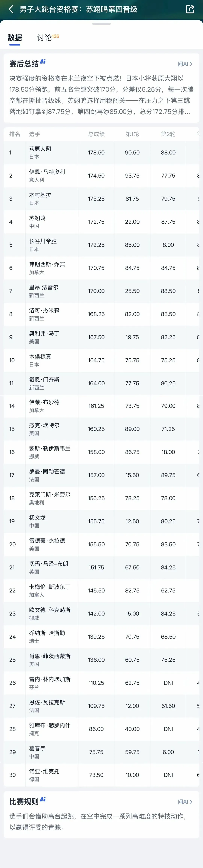The height and width of the screenshot is (868, 203).
Task: Open athlete 葛春宇 row
Action: coord(101,752)
